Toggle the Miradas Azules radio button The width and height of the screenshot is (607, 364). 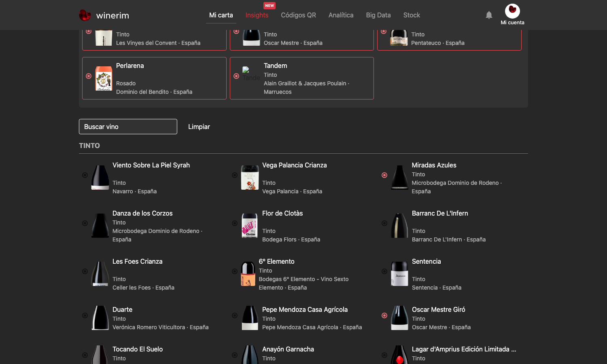pyautogui.click(x=384, y=175)
